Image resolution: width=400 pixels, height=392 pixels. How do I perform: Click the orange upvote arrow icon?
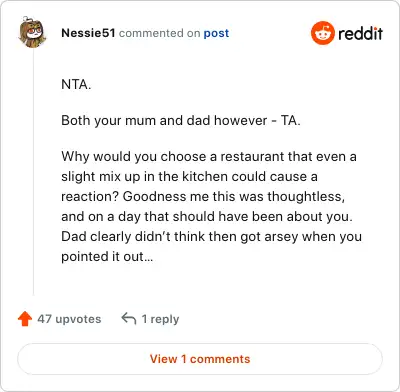25,319
